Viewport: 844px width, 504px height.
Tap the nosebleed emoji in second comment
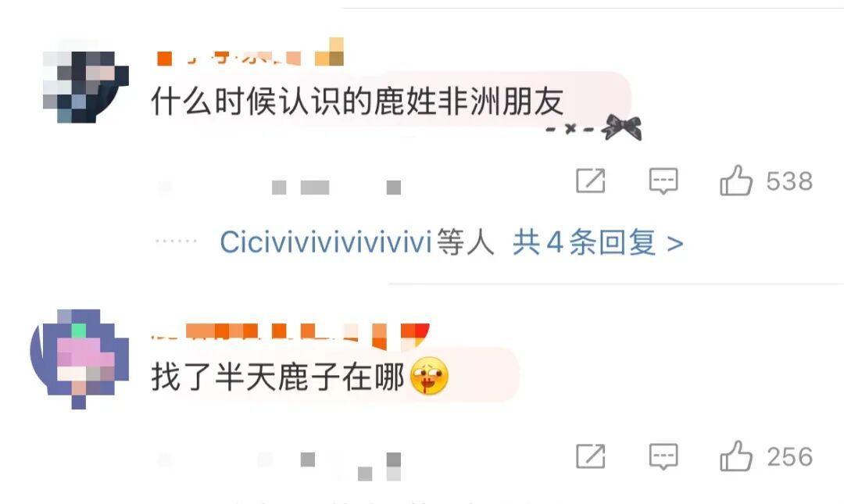tap(429, 376)
